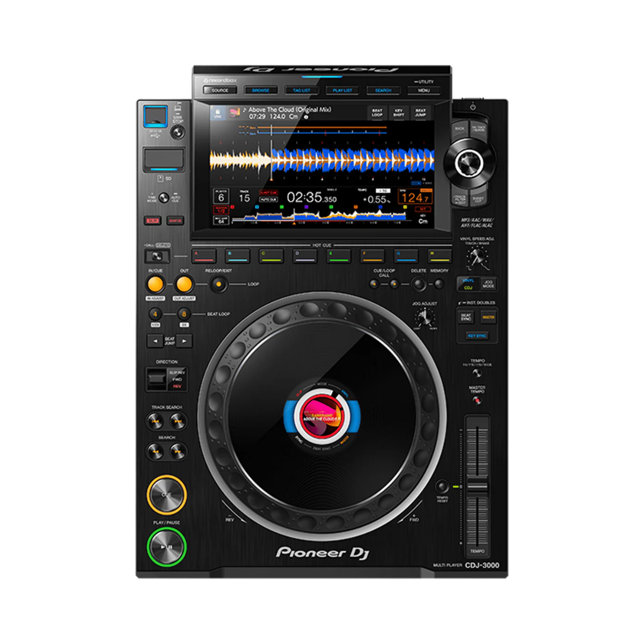Trigger Hot Cue G pad
644x644 pixels.
(x=406, y=255)
